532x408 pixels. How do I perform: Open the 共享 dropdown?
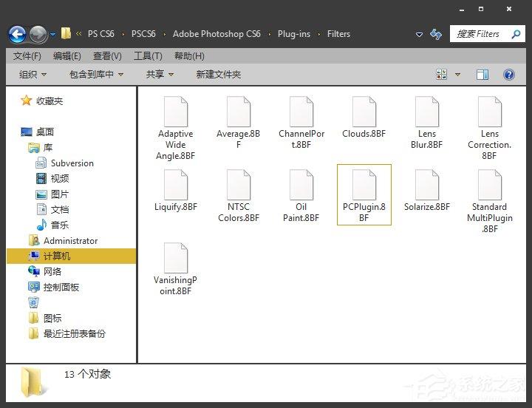[160, 75]
